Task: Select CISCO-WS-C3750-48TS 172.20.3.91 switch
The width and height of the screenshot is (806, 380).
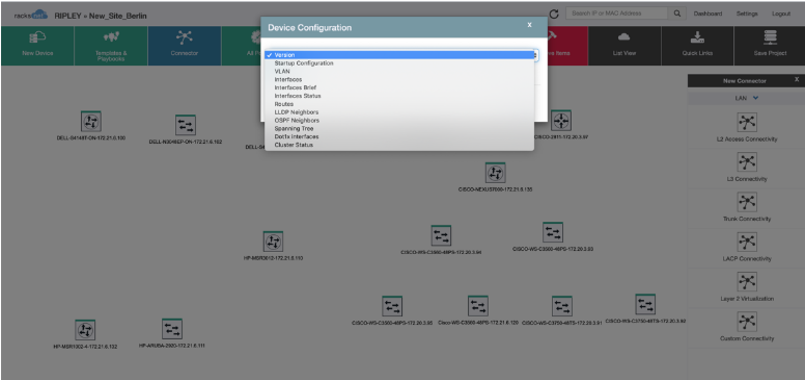Action: pos(562,306)
